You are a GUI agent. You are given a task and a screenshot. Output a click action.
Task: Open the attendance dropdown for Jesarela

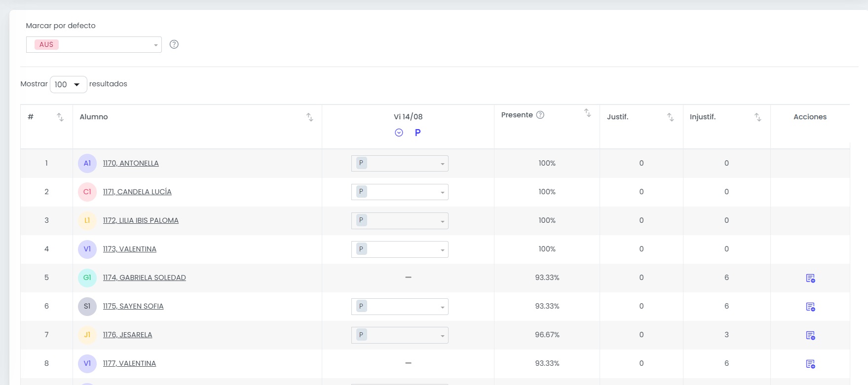400,335
